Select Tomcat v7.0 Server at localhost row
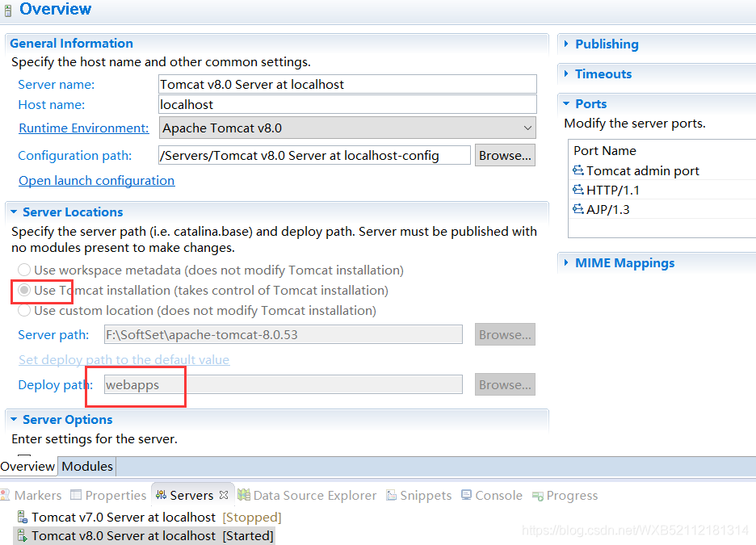This screenshot has height=545, width=756. 149,517
